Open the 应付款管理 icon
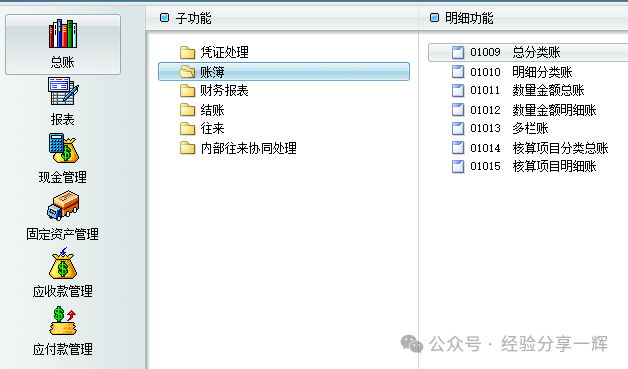 pyautogui.click(x=63, y=321)
